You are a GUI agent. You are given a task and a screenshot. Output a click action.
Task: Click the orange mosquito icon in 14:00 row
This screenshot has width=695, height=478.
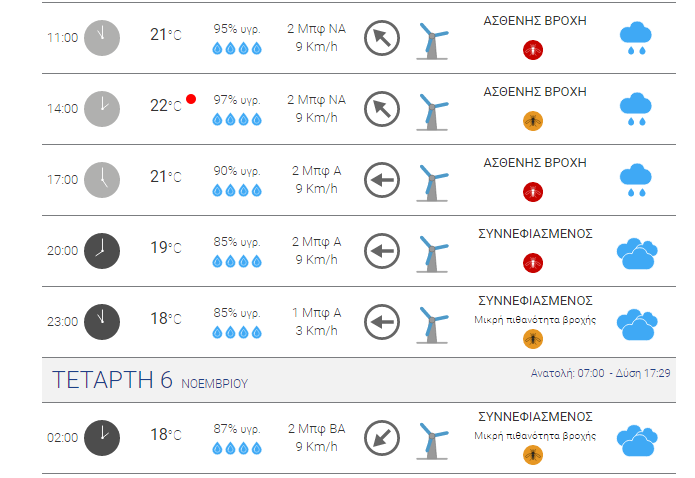(x=532, y=121)
